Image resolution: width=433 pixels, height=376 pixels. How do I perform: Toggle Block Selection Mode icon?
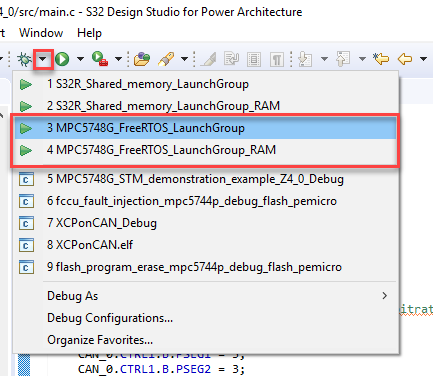254,60
